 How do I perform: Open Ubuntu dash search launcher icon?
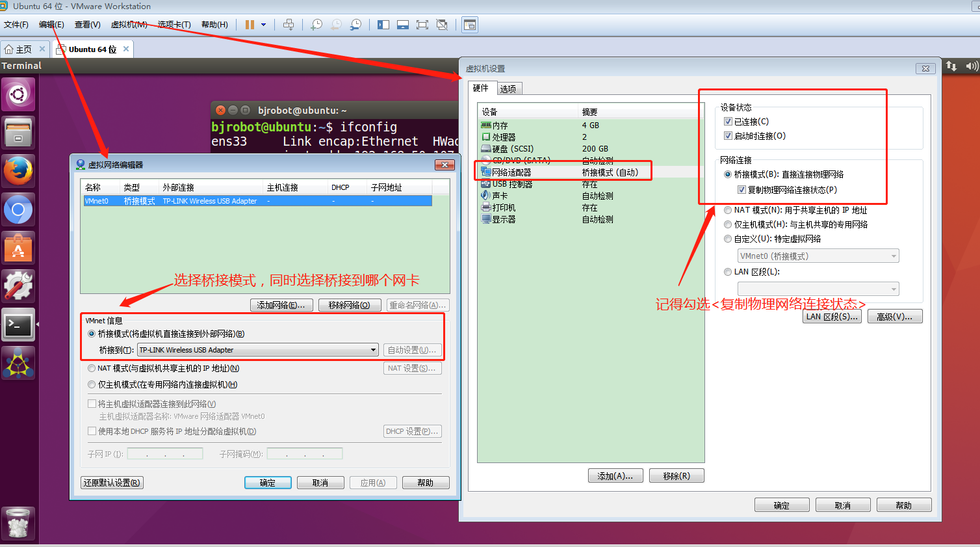point(18,95)
